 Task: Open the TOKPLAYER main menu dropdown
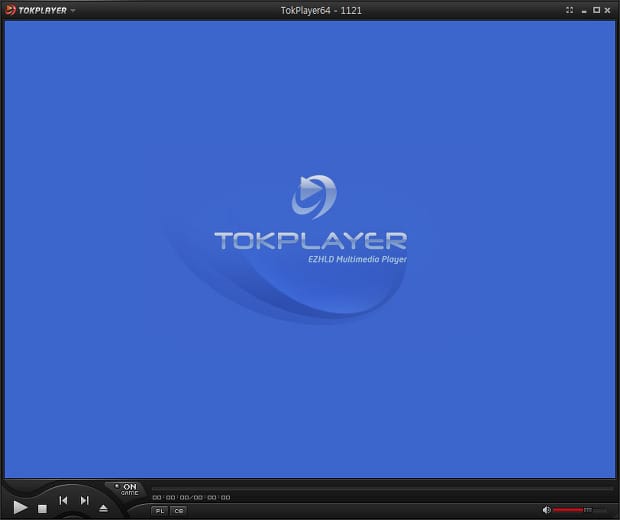[x=73, y=11]
